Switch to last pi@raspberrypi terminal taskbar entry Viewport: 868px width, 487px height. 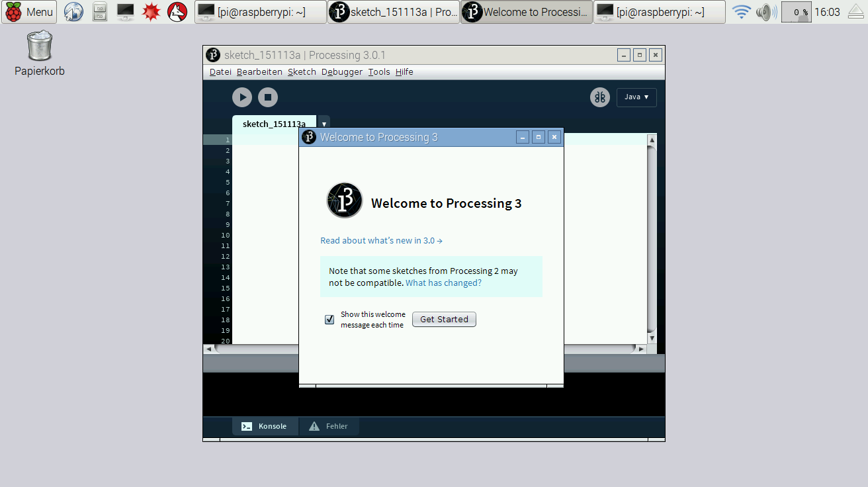[660, 12]
